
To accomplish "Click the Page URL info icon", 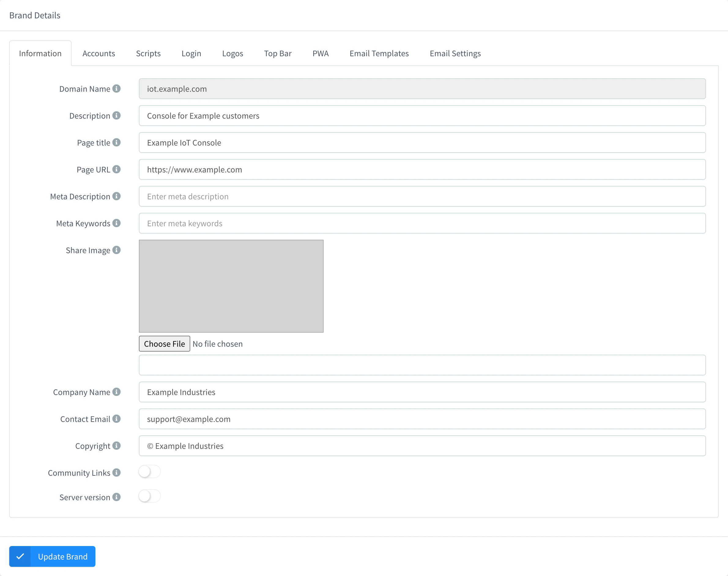I will pos(116,169).
